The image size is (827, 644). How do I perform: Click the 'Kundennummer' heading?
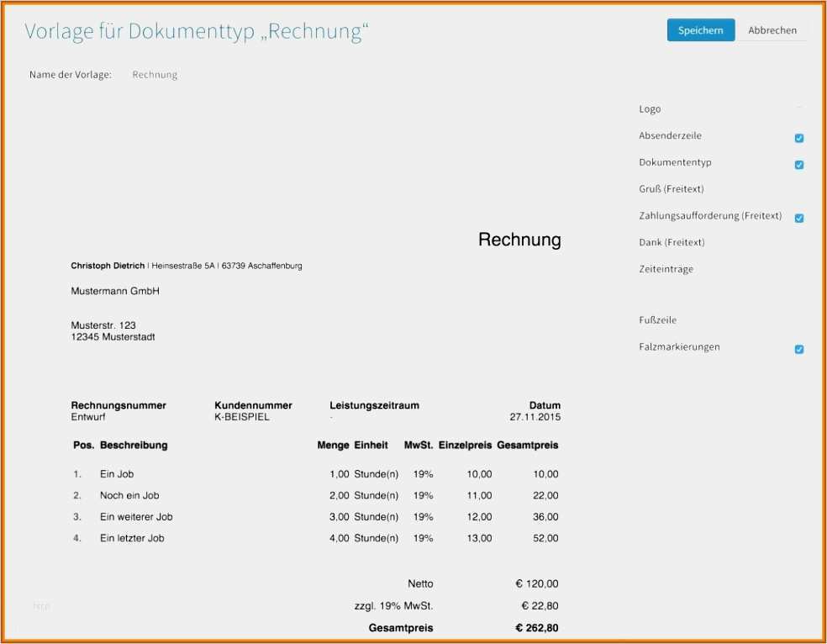point(253,405)
